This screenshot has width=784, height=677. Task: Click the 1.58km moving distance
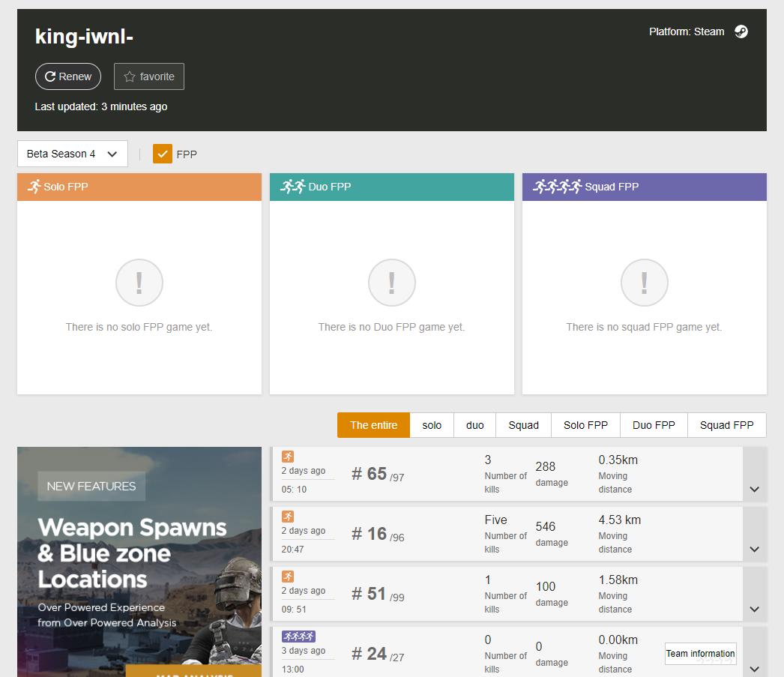click(x=618, y=580)
